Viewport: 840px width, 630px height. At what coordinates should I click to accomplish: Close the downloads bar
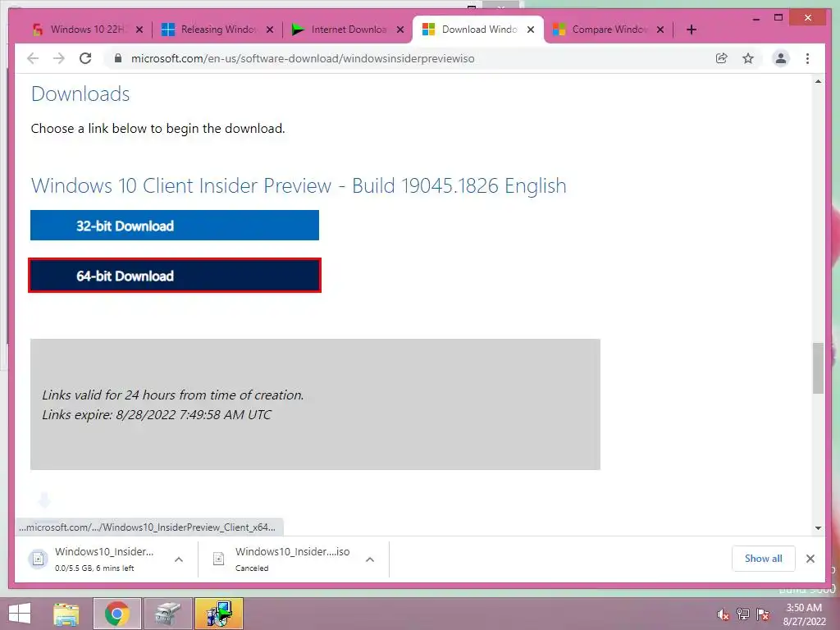pos(810,559)
